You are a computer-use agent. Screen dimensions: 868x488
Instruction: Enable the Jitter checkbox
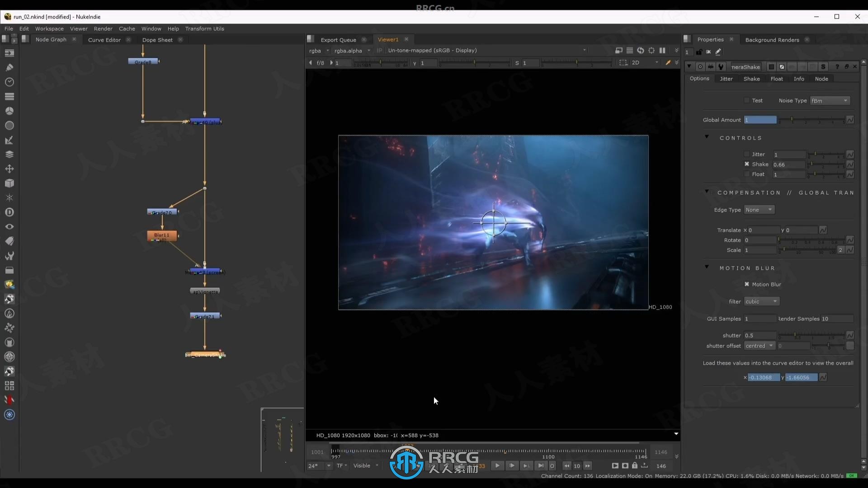[x=747, y=154]
